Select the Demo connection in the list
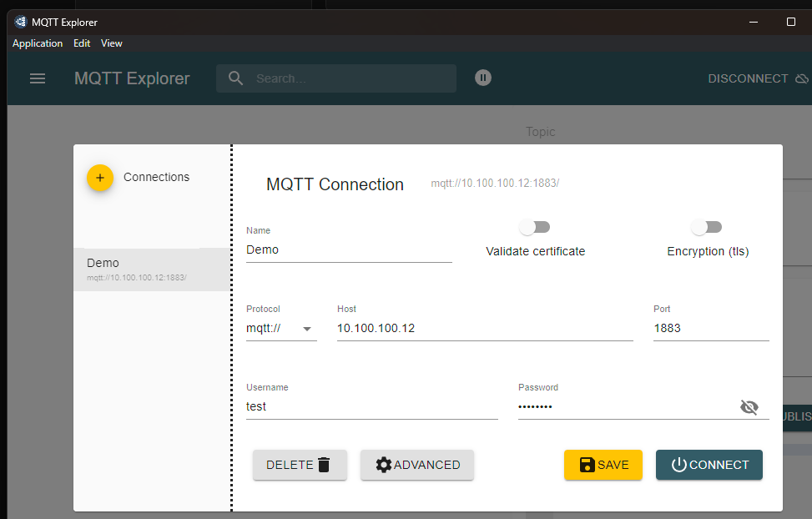Image resolution: width=812 pixels, height=519 pixels. click(x=152, y=270)
